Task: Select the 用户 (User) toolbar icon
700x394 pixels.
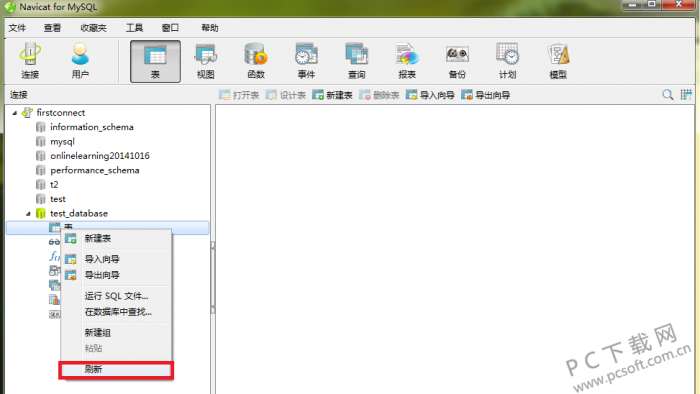Action: coord(80,61)
